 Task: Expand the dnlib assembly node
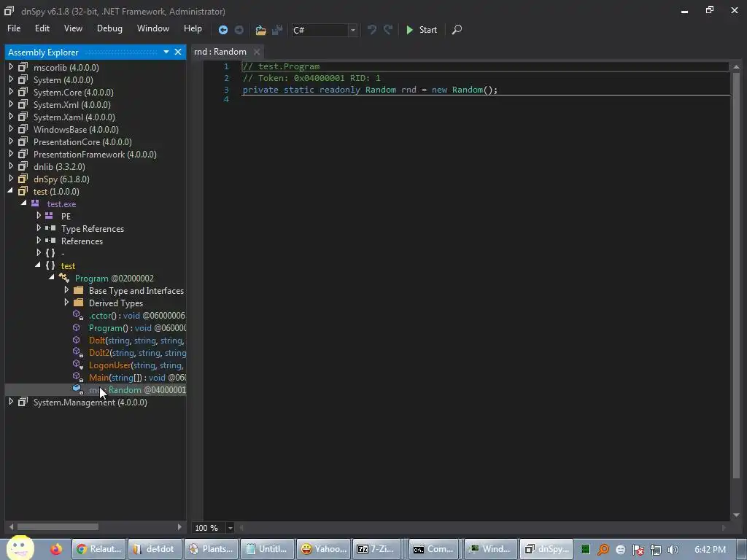[11, 166]
